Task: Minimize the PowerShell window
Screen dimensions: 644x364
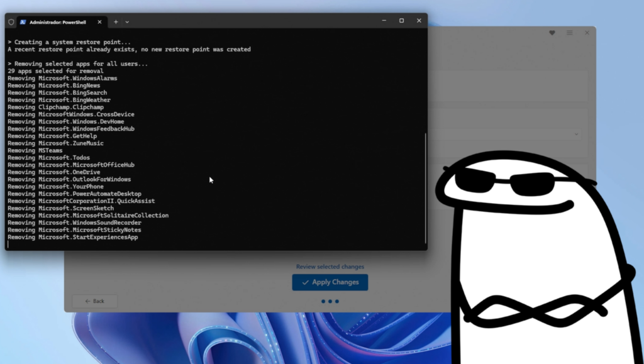Action: pyautogui.click(x=384, y=21)
